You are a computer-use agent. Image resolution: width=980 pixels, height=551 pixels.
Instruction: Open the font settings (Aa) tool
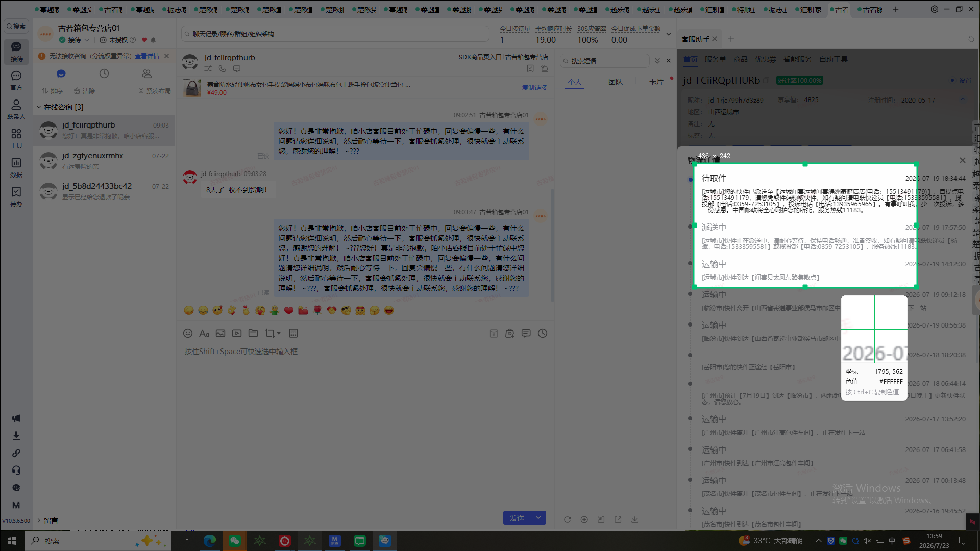[204, 333]
